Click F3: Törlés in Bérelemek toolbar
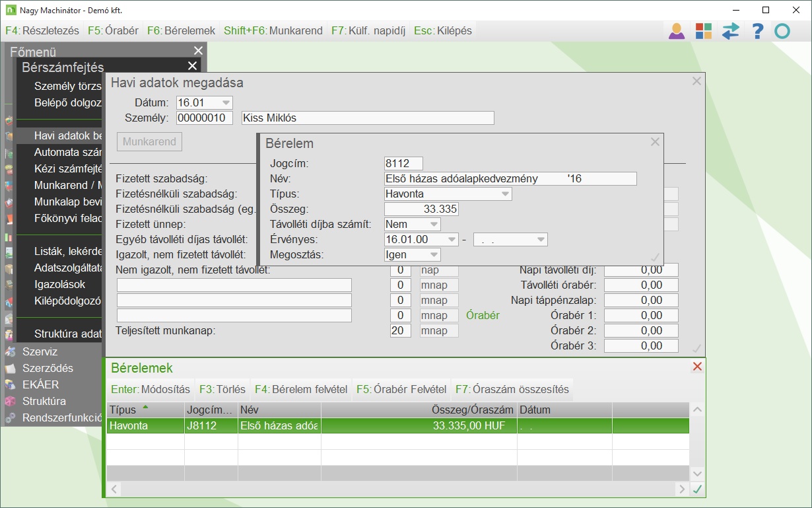Image resolution: width=812 pixels, height=508 pixels. tap(222, 389)
